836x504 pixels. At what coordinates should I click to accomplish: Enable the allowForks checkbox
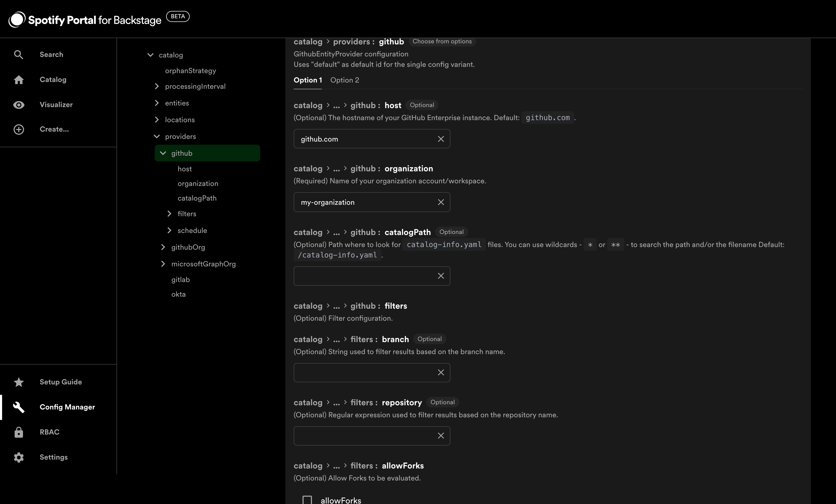click(x=307, y=500)
